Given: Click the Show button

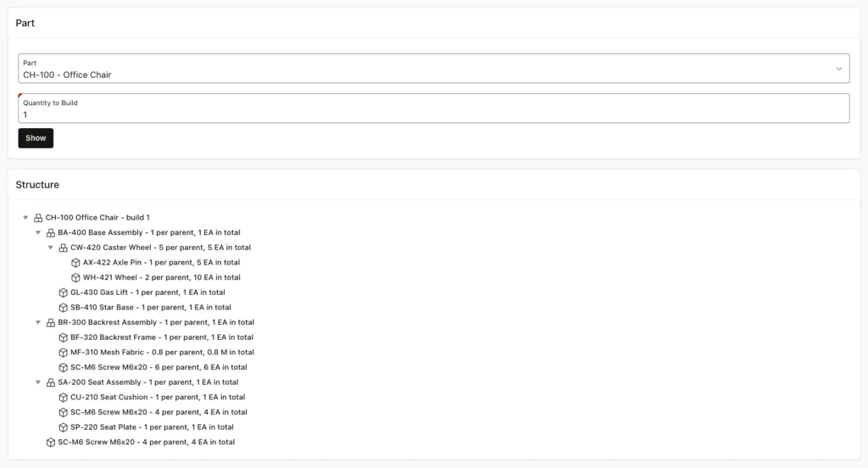Looking at the screenshot, I should (x=36, y=138).
